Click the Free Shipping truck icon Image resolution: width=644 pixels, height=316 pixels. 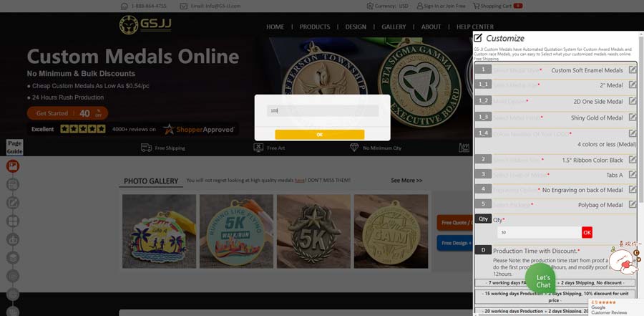[x=147, y=148]
